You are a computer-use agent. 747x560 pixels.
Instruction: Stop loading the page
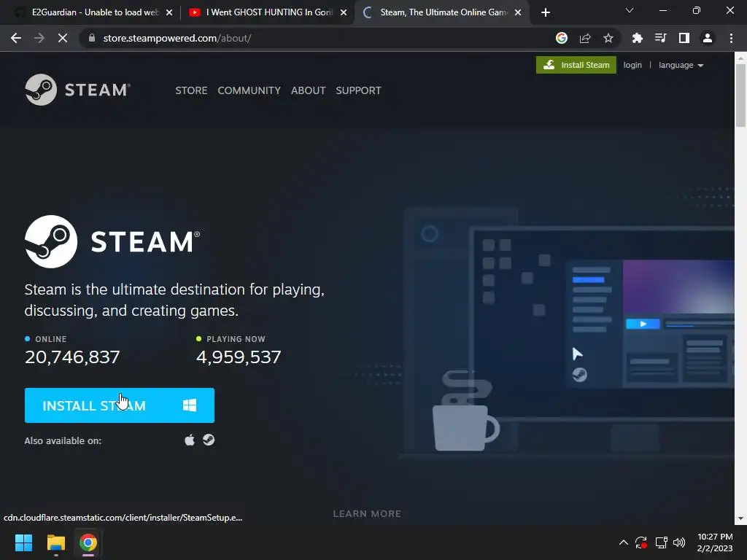pyautogui.click(x=63, y=38)
